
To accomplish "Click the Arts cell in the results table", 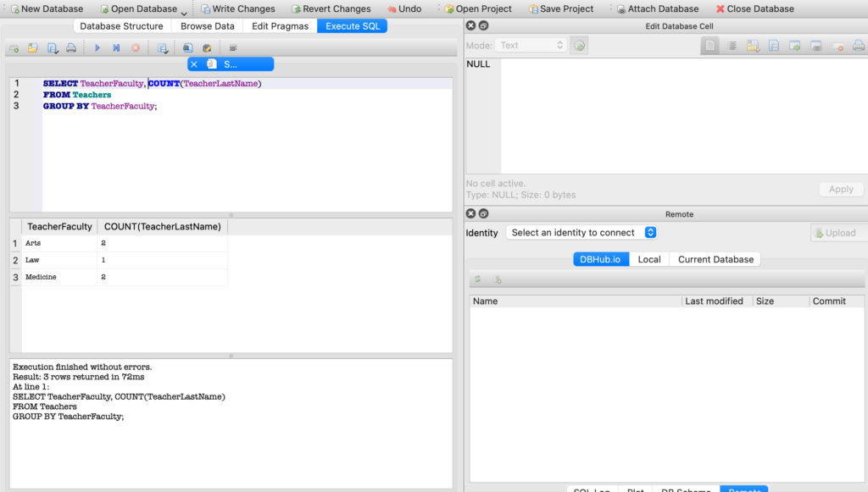I will pos(59,243).
